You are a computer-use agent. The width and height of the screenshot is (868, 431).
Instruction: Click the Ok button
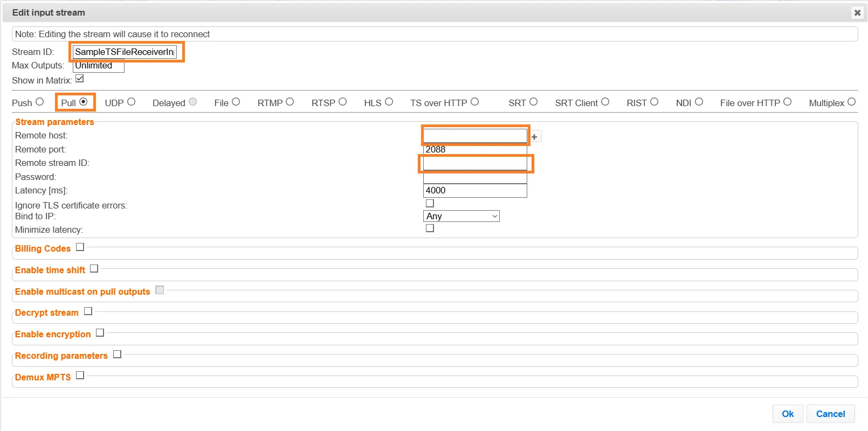pos(788,414)
